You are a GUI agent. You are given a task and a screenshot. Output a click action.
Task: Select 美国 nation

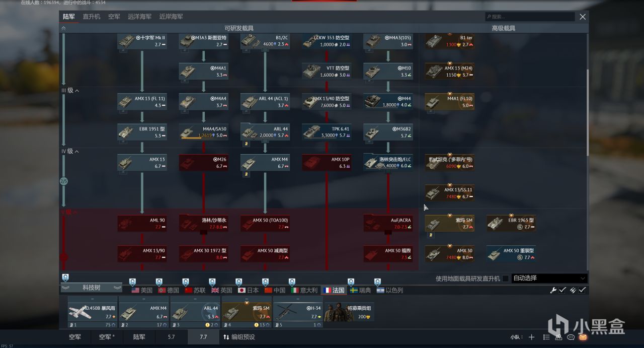click(x=142, y=290)
